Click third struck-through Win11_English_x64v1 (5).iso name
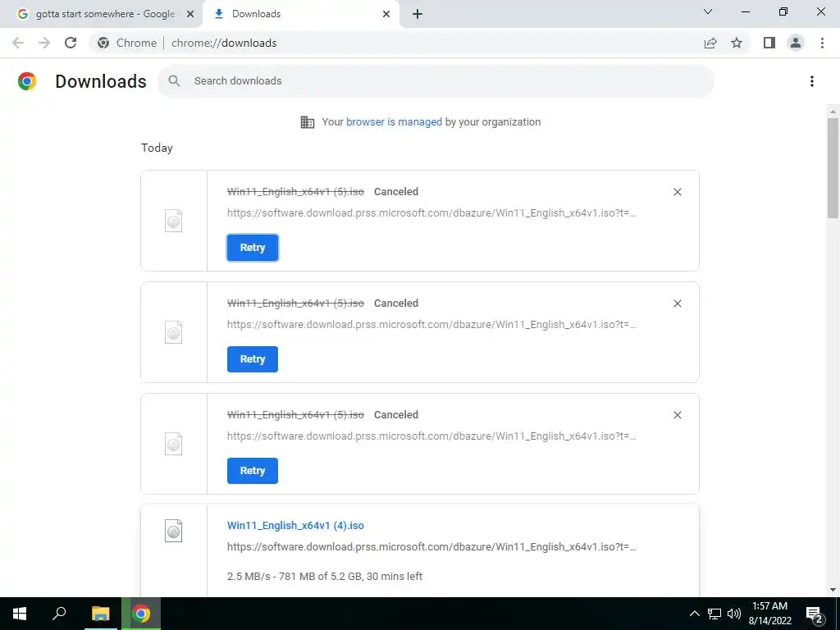 point(295,414)
